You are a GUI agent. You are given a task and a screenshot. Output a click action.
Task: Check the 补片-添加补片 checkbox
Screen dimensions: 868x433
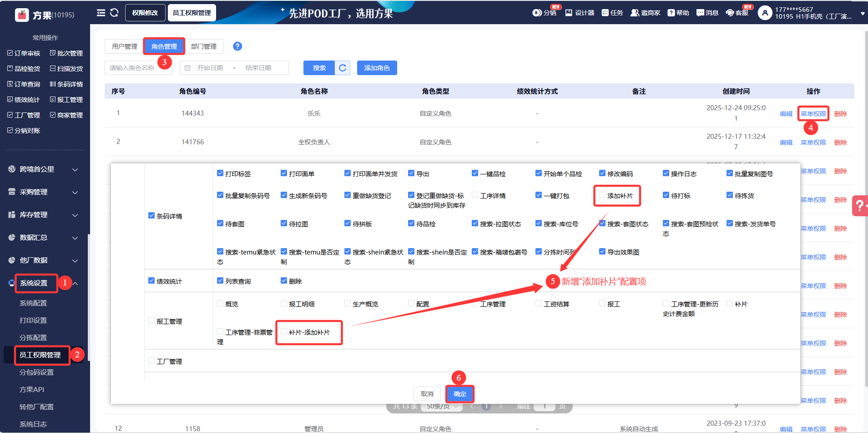point(284,332)
